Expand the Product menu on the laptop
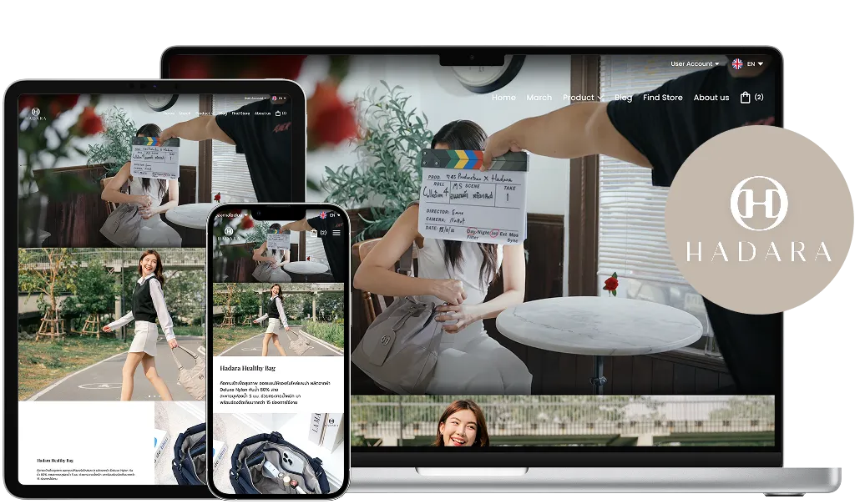Image resolution: width=865 pixels, height=504 pixels. tap(583, 98)
